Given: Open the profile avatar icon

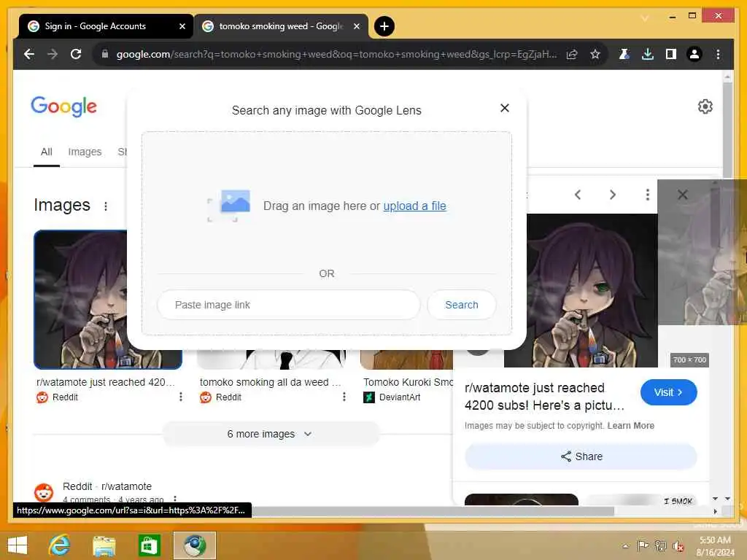Looking at the screenshot, I should coord(694,54).
